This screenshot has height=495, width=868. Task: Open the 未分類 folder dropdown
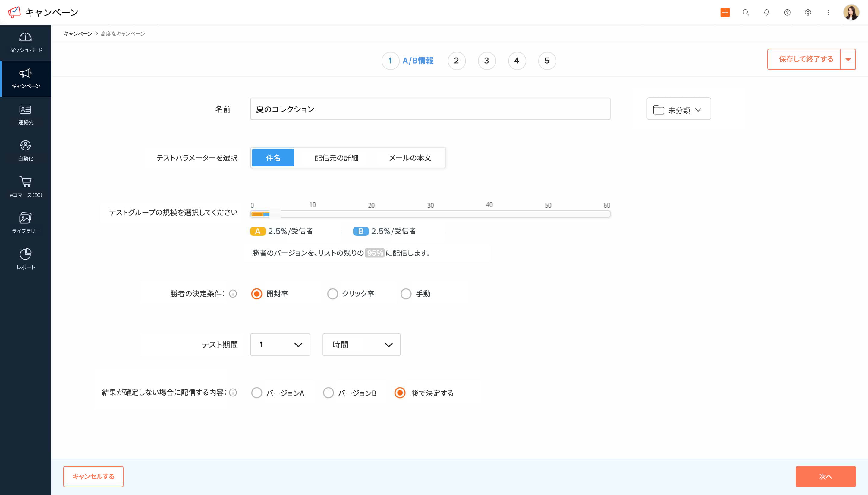pyautogui.click(x=678, y=109)
